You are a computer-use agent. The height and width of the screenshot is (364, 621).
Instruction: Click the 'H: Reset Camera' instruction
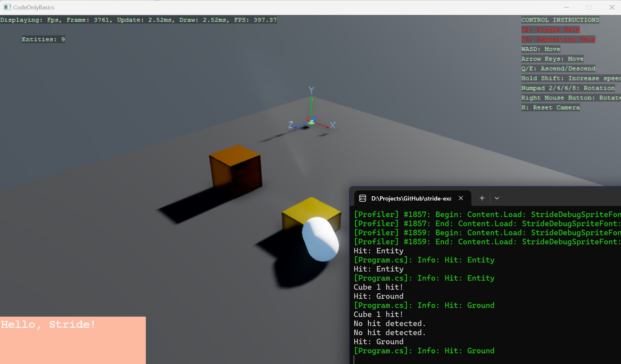551,107
